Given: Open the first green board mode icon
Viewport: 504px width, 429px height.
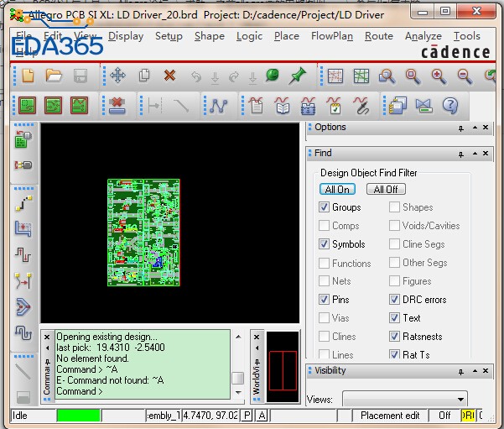Looking at the screenshot, I should tap(28, 105).
